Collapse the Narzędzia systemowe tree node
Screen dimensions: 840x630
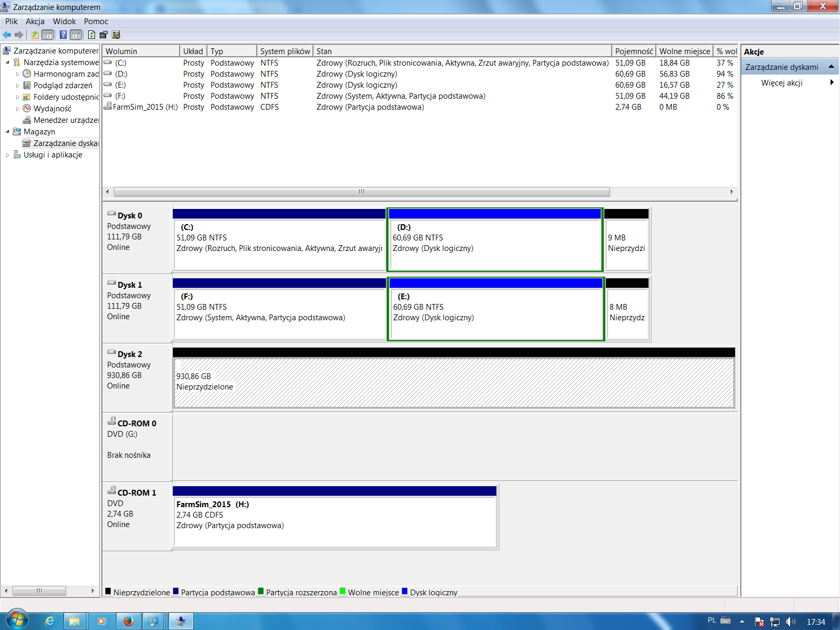pyautogui.click(x=7, y=62)
